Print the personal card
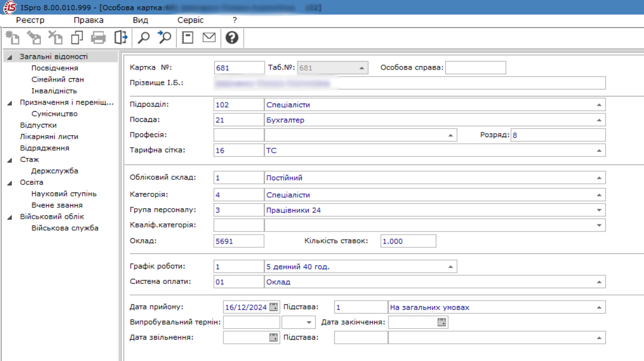The height and width of the screenshot is (361, 644). coord(98,38)
